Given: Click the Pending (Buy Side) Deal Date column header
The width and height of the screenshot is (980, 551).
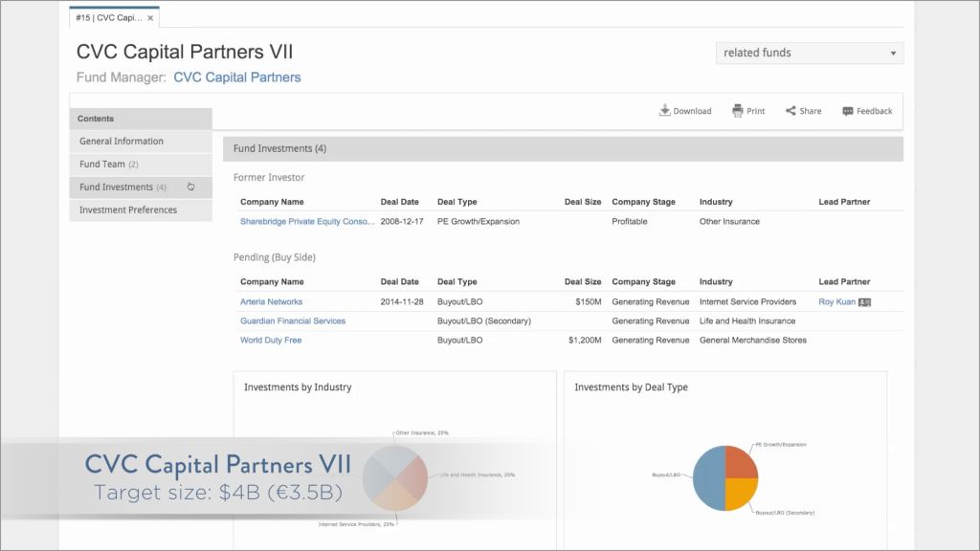Looking at the screenshot, I should tap(399, 282).
